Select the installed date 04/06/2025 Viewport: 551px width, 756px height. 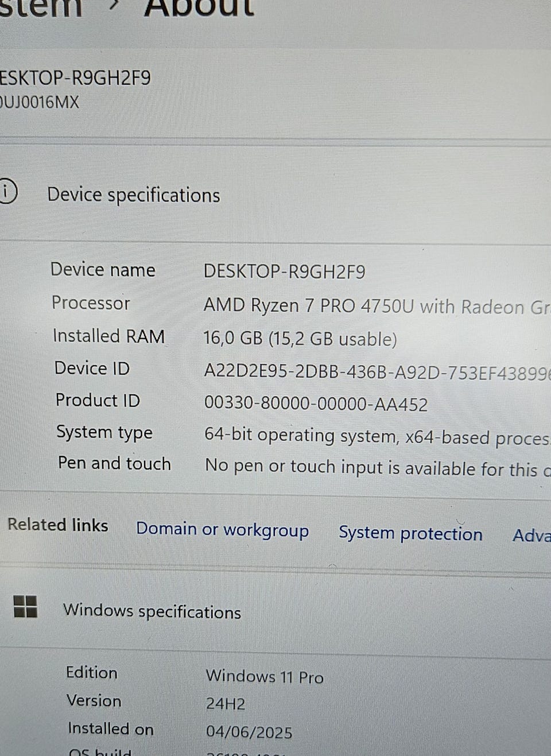pyautogui.click(x=249, y=732)
